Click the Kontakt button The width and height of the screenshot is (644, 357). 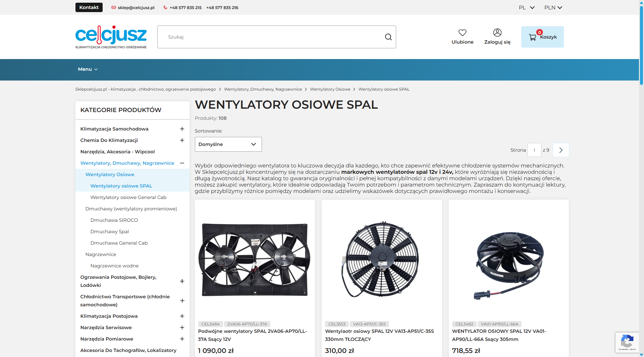(89, 7)
